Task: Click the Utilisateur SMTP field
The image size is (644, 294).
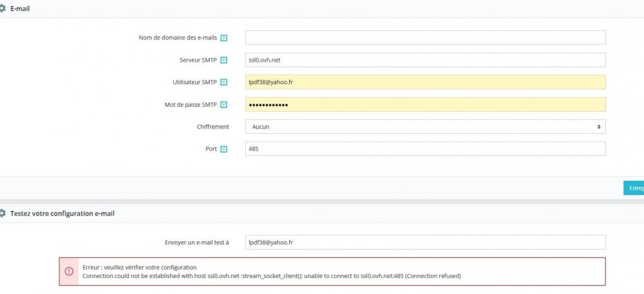Action: [x=426, y=82]
